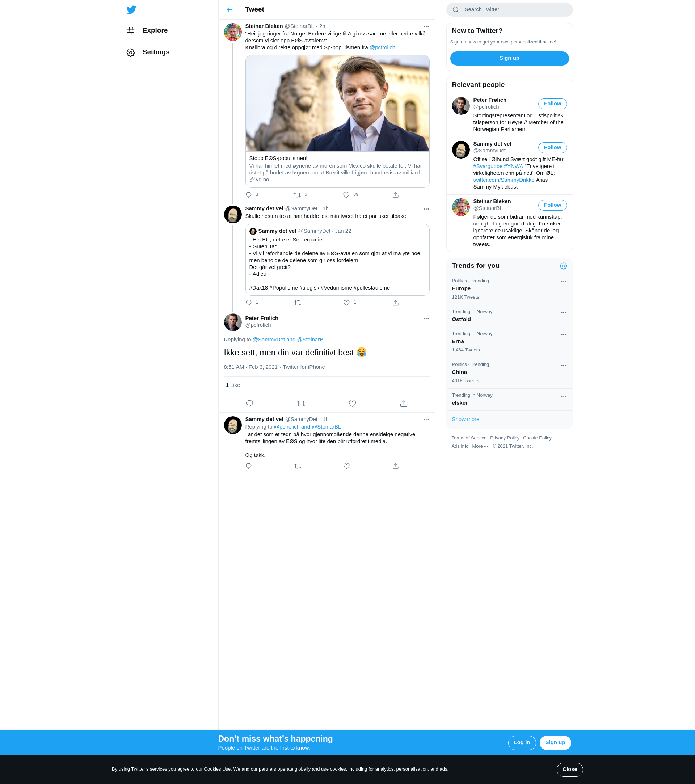The width and height of the screenshot is (695, 784).
Task: Reply to Peter Frølich's main tweet
Action: click(249, 404)
